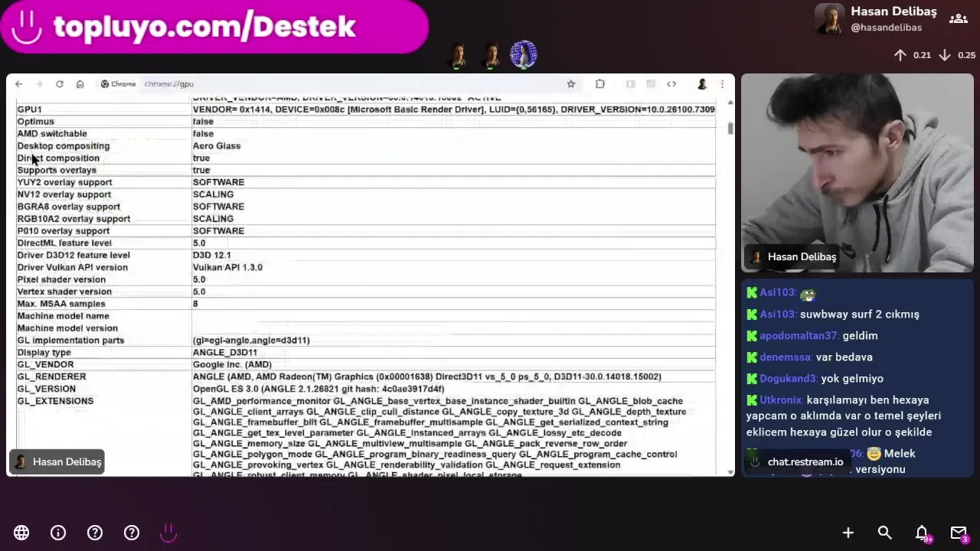Click BGRA8 overlay support label
This screenshot has width=980, height=551.
tap(69, 207)
